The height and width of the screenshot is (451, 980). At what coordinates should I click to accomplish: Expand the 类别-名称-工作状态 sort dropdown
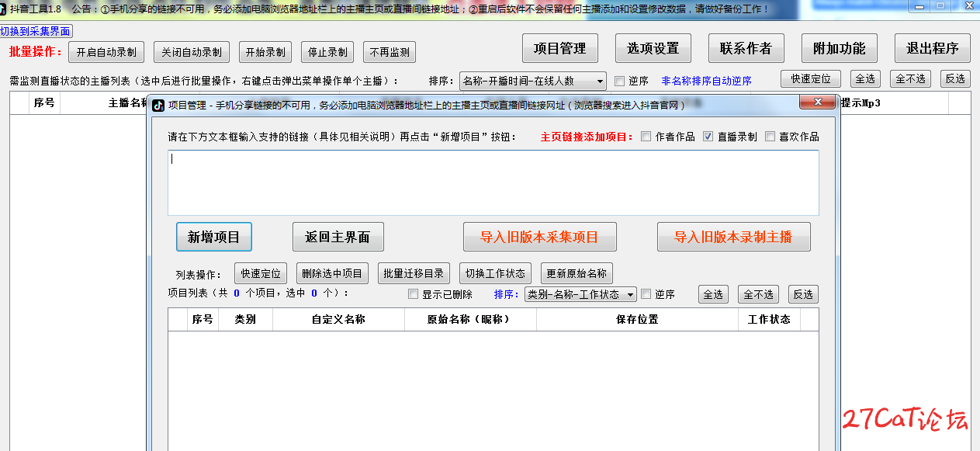[x=580, y=294]
